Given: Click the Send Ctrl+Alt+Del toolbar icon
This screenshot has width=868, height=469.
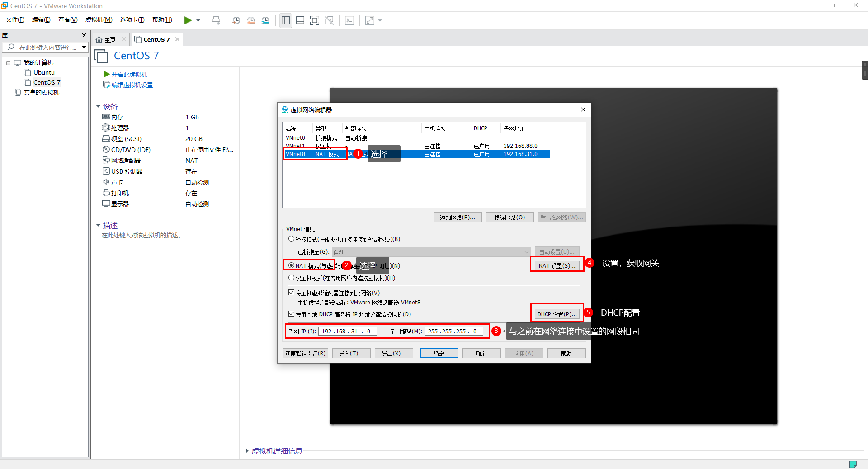Looking at the screenshot, I should (216, 20).
